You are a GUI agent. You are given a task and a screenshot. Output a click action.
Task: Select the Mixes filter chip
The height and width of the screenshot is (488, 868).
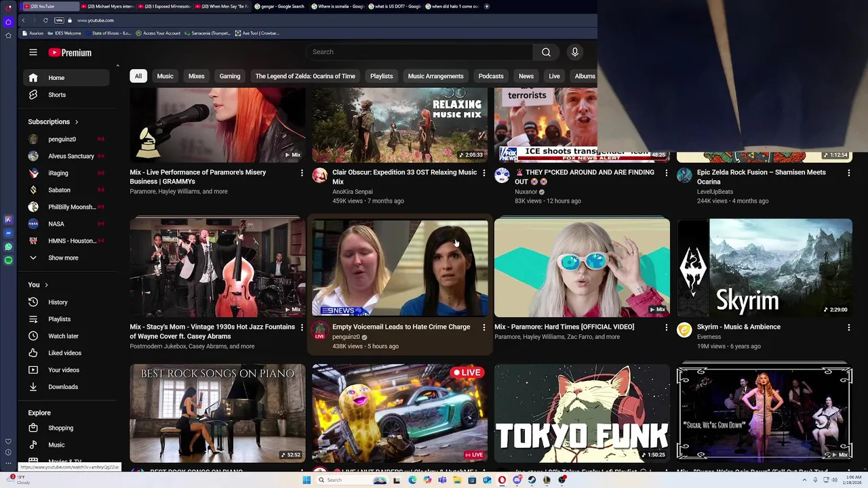(197, 76)
